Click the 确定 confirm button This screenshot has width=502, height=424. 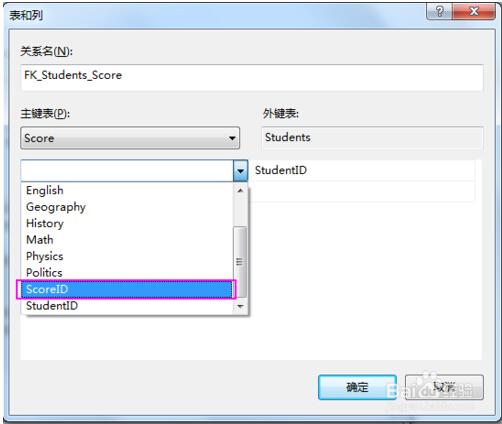pos(357,387)
